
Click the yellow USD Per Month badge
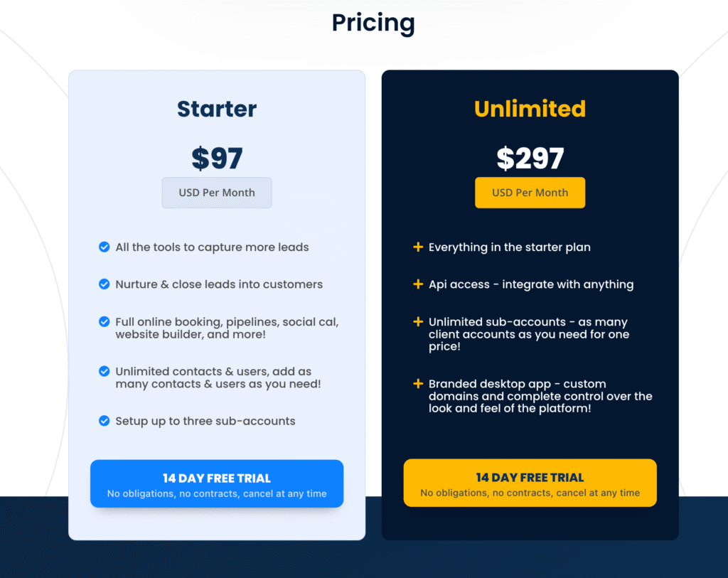click(x=530, y=193)
